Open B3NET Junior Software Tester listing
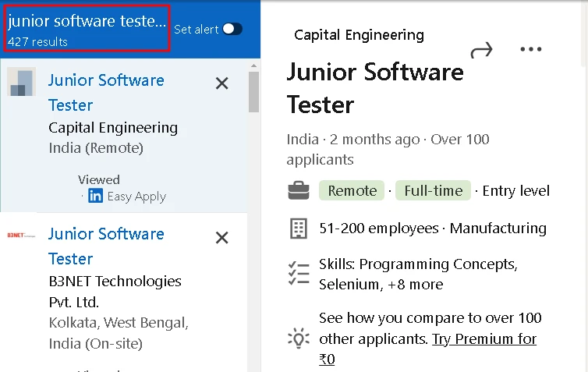The width and height of the screenshot is (588, 372). pyautogui.click(x=107, y=246)
